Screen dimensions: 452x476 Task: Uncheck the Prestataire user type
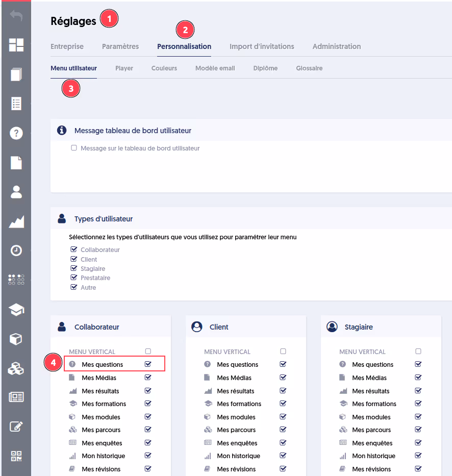pos(74,277)
